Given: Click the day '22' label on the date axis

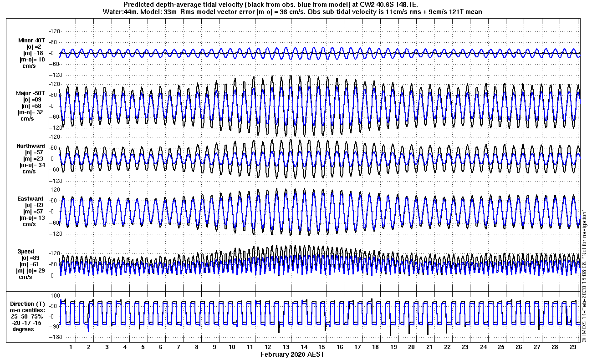Looking at the screenshot, I should pyautogui.click(x=447, y=347).
